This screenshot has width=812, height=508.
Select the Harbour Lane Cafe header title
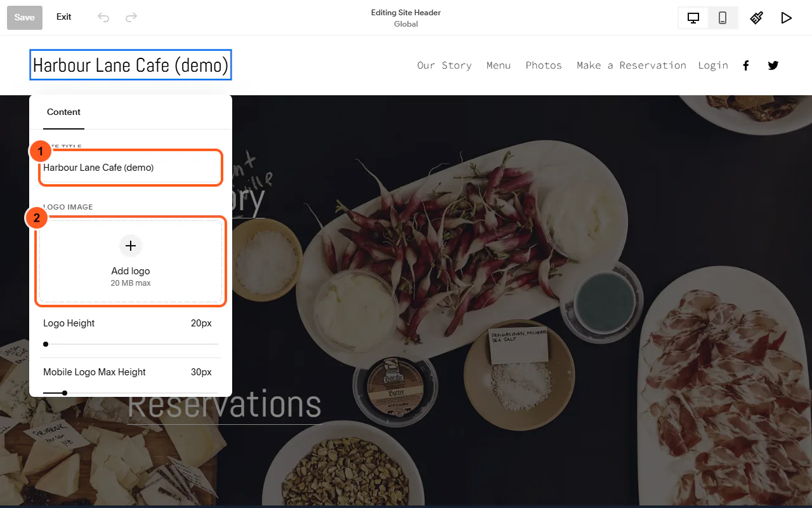pyautogui.click(x=131, y=65)
